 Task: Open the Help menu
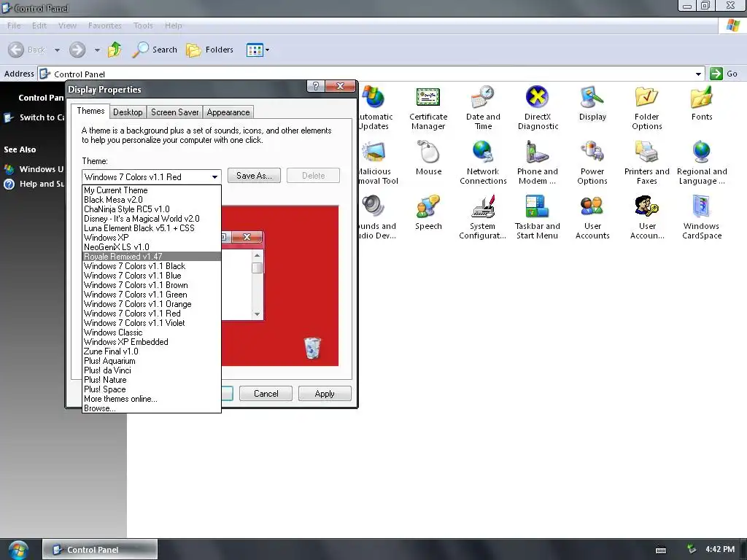click(x=174, y=26)
